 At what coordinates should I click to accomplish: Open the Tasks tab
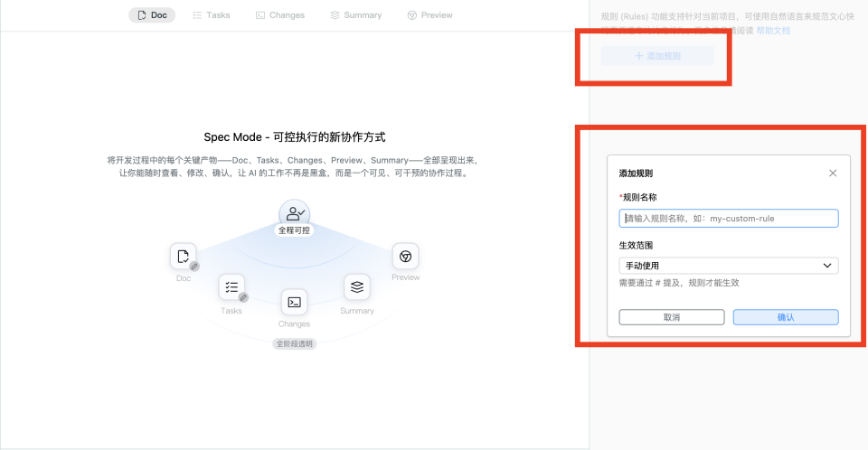point(211,15)
